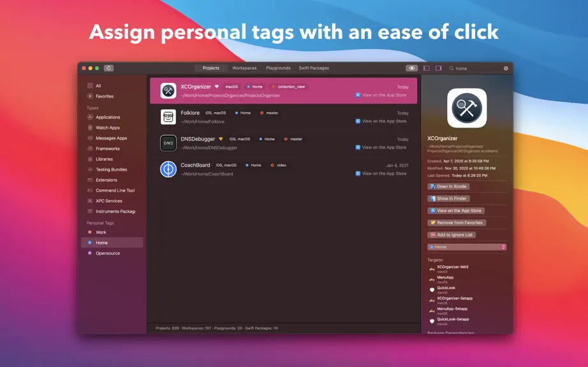Select the QuickLook target
This screenshot has height=367, width=588.
pos(446,288)
